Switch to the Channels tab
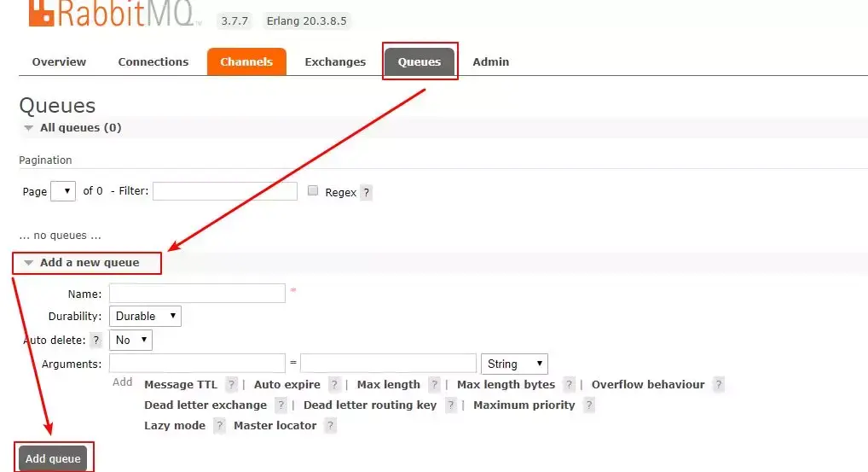The width and height of the screenshot is (868, 472). (x=246, y=62)
